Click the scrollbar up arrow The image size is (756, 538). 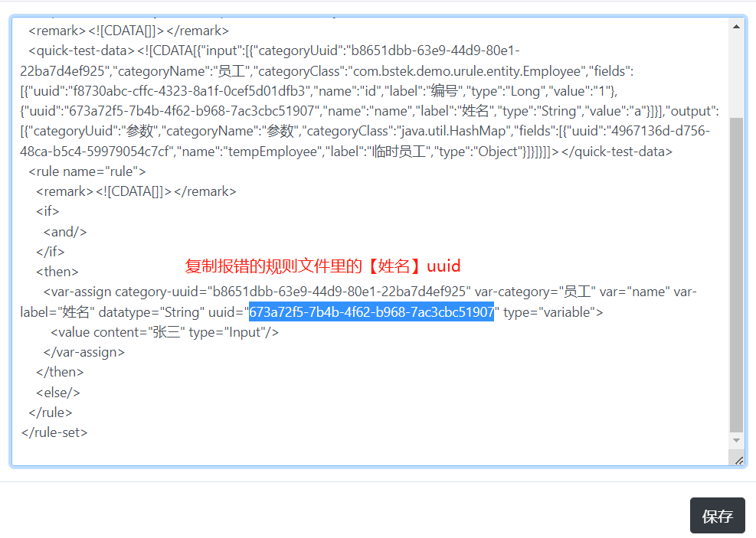pyautogui.click(x=736, y=27)
